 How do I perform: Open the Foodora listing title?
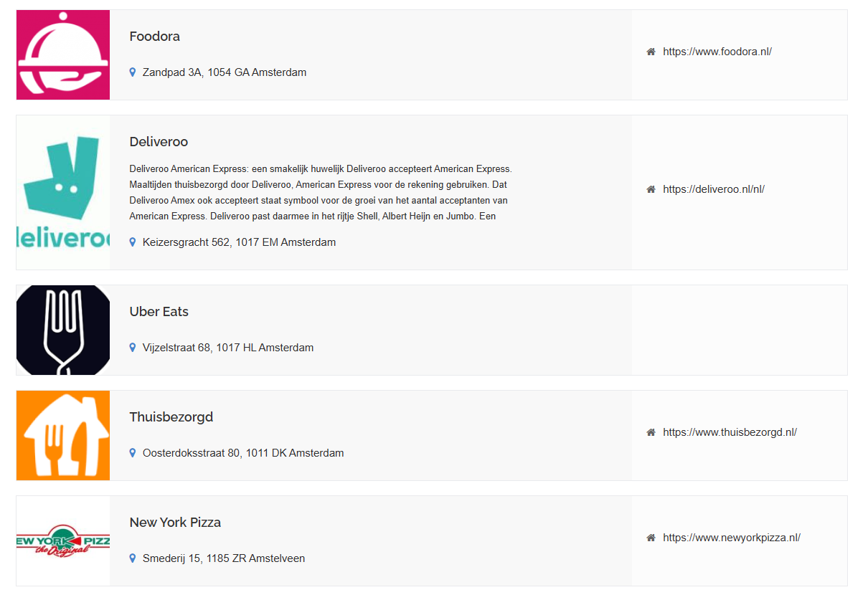coord(154,37)
